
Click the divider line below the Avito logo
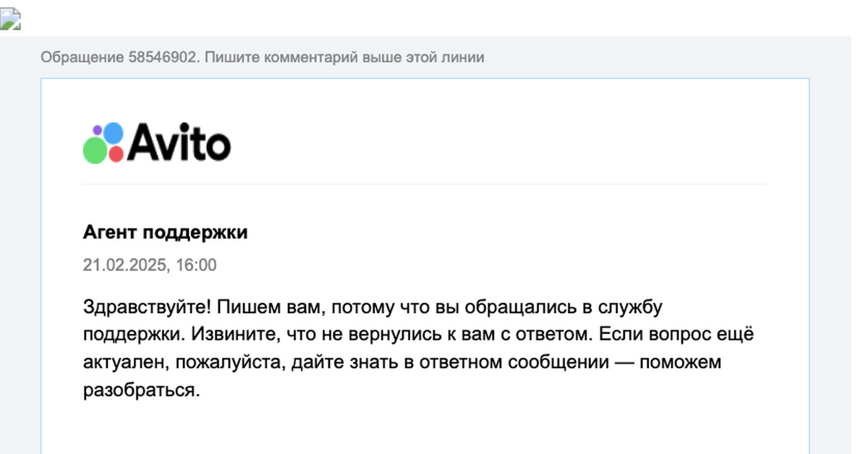[x=425, y=184]
